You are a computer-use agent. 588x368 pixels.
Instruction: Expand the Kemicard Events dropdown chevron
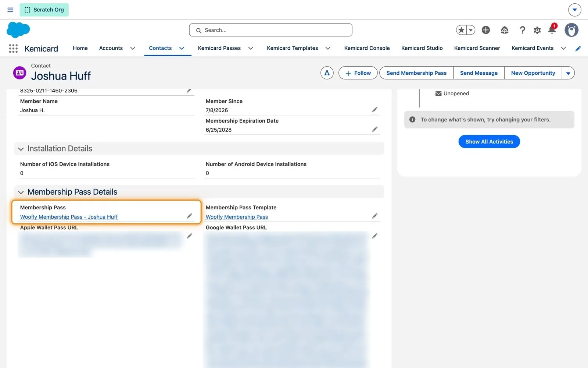pos(563,48)
